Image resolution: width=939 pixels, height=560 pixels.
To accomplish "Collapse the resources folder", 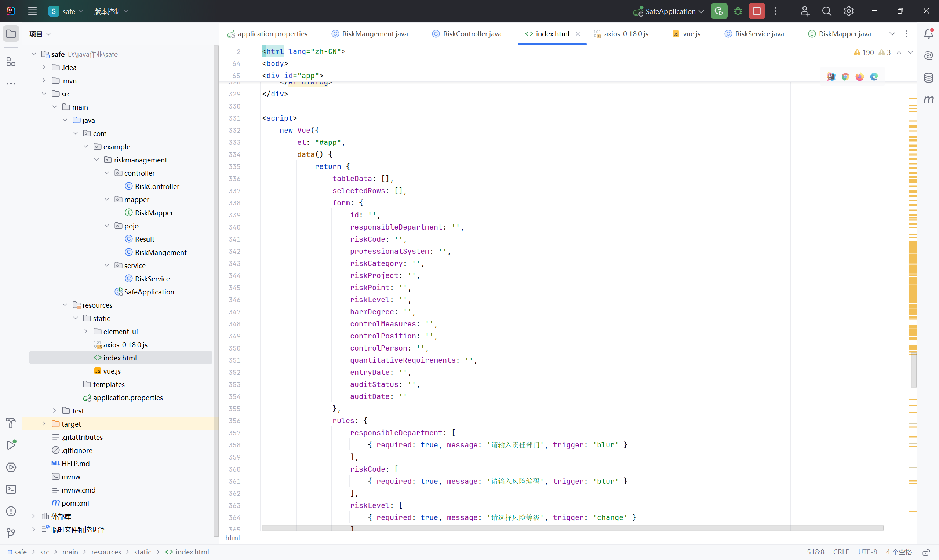I will click(65, 305).
